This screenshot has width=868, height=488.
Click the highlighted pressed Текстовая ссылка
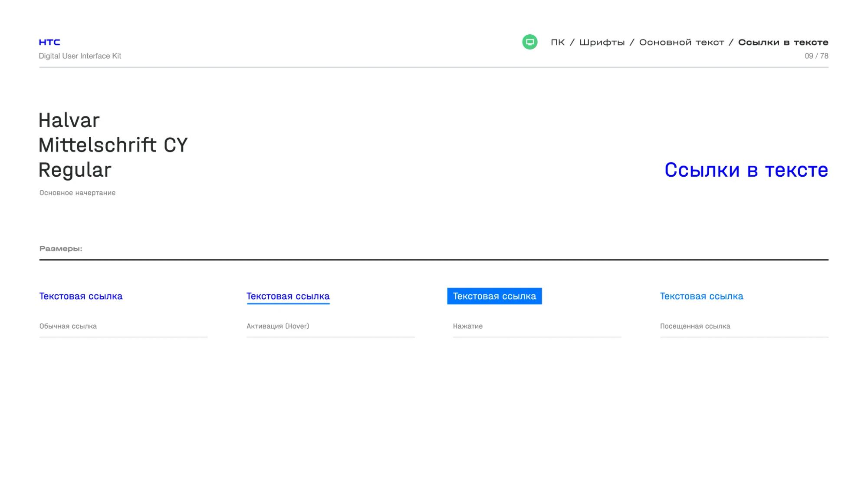click(494, 296)
